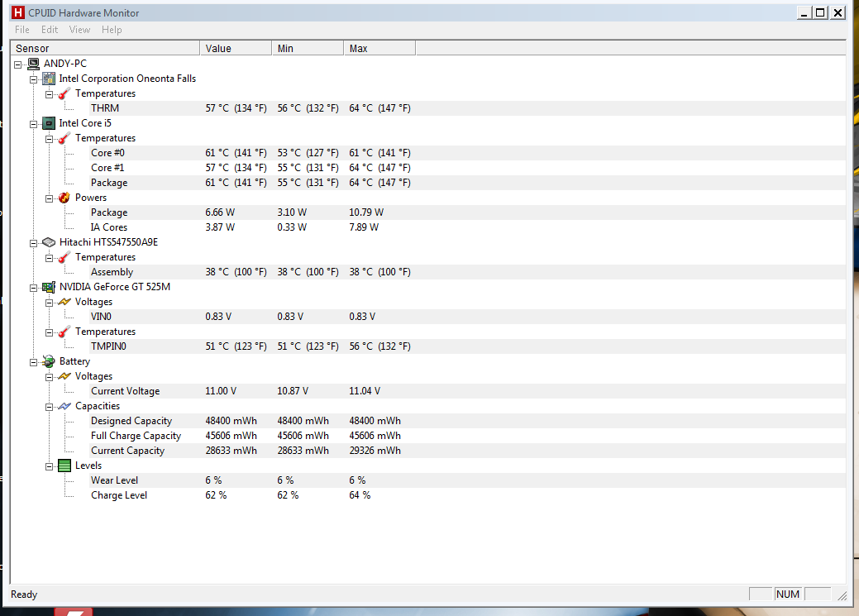This screenshot has height=616, width=859.
Task: Click the Ready status bar text
Action: click(x=24, y=595)
